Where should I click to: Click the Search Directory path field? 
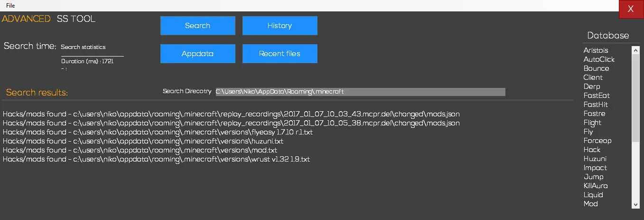point(360,92)
